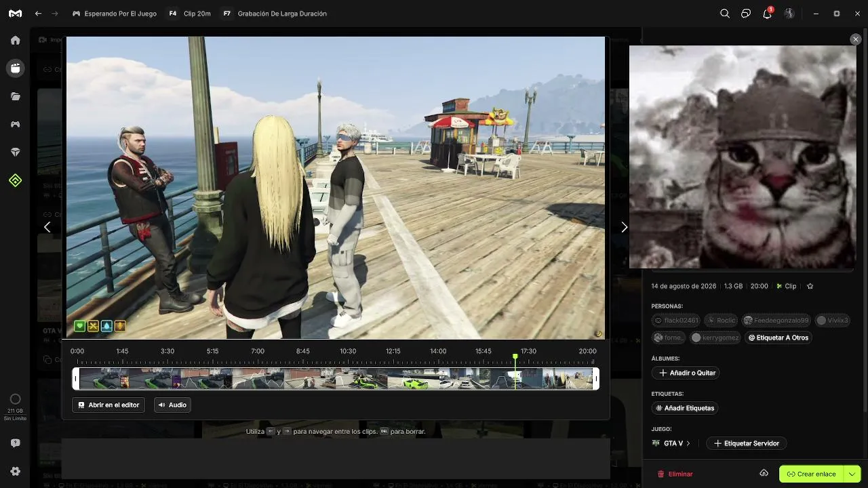The height and width of the screenshot is (488, 868).
Task: Open the storage indicator showing 211 GB
Action: click(x=15, y=406)
